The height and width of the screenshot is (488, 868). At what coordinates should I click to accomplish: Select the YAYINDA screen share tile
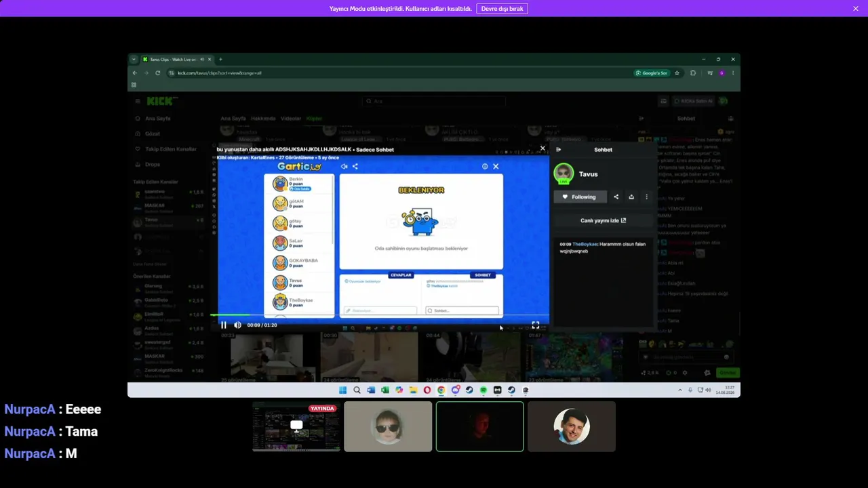[296, 426]
